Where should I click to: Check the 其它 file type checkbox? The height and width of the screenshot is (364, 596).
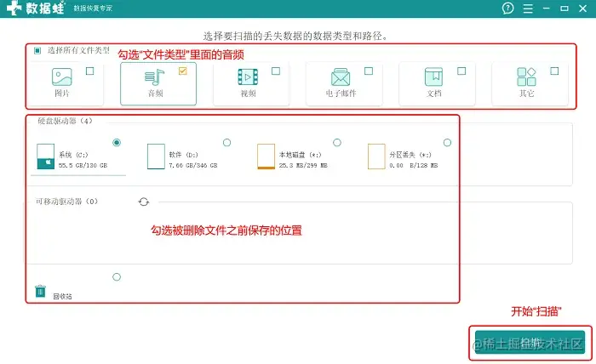pyautogui.click(x=554, y=71)
